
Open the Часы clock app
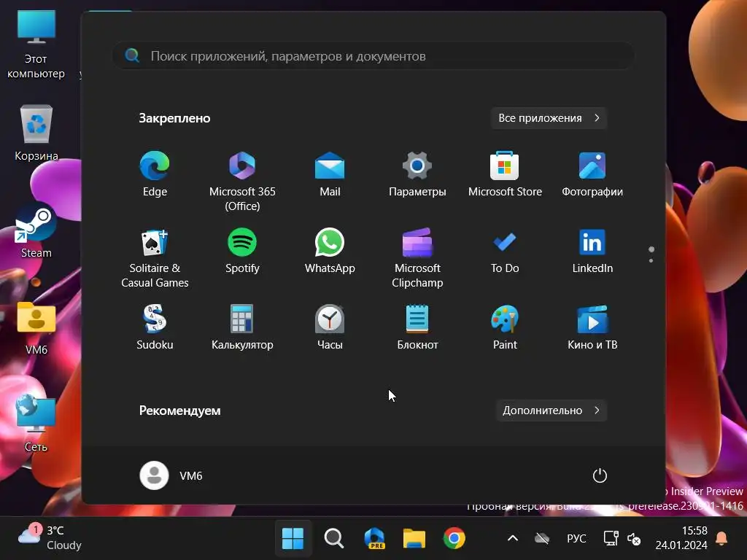(330, 327)
